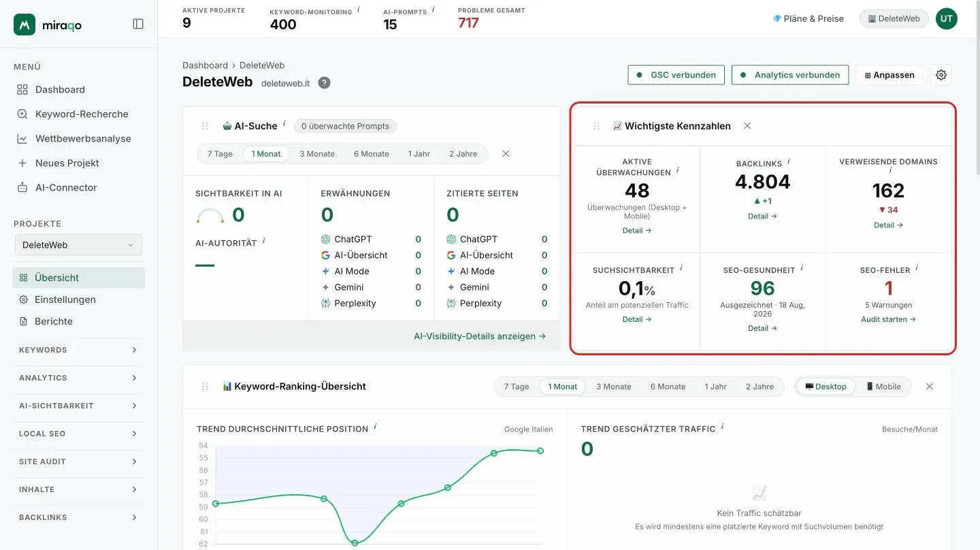
Task: Select 7 Tage in Keyword-Ranking range
Action: tap(517, 387)
